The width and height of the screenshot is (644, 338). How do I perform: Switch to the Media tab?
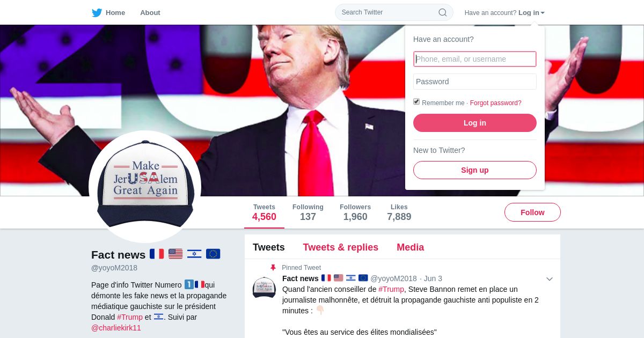(411, 247)
